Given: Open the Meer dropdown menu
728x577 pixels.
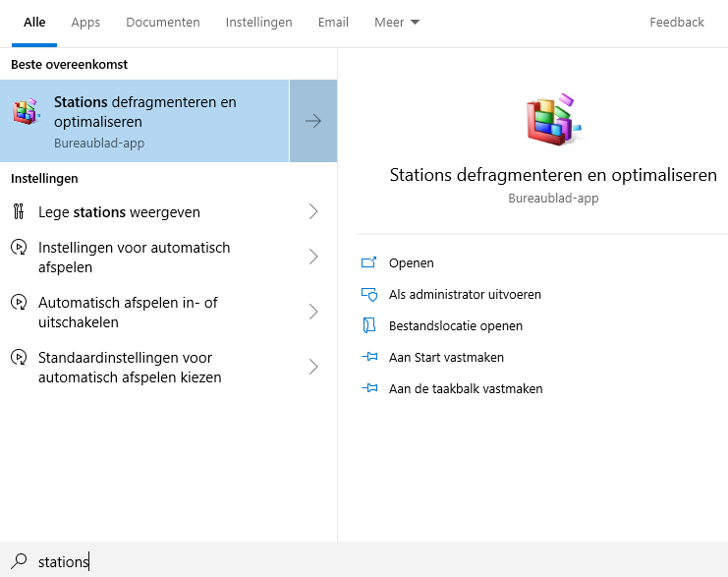Looking at the screenshot, I should point(397,23).
